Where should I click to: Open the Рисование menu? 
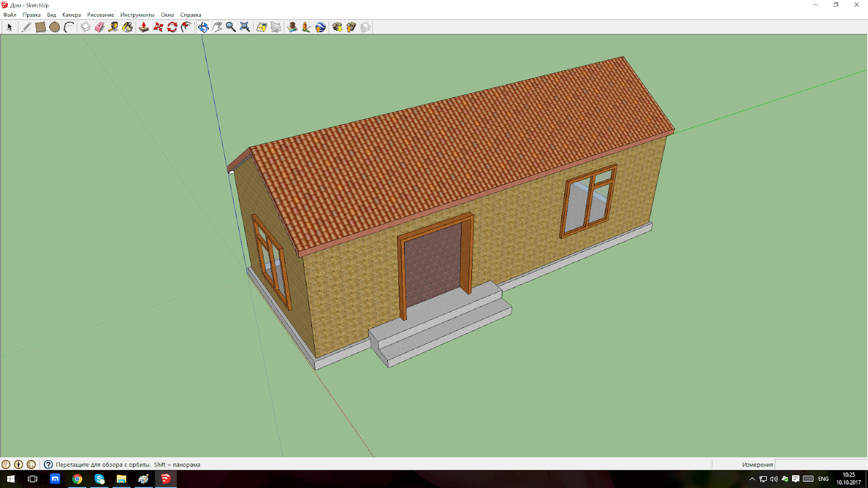click(x=100, y=15)
